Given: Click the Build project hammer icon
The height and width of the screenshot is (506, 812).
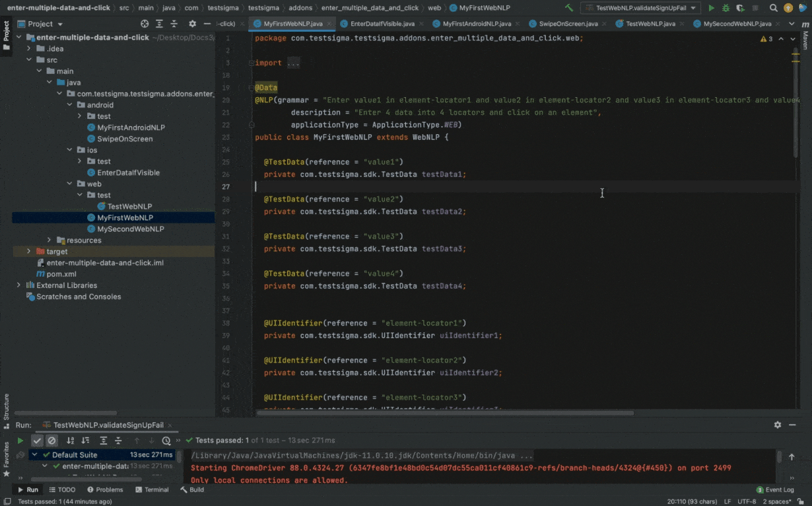Looking at the screenshot, I should (x=569, y=8).
